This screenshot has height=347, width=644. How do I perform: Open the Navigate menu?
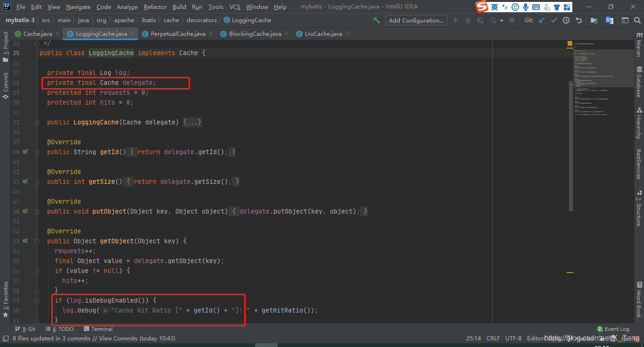pos(78,7)
